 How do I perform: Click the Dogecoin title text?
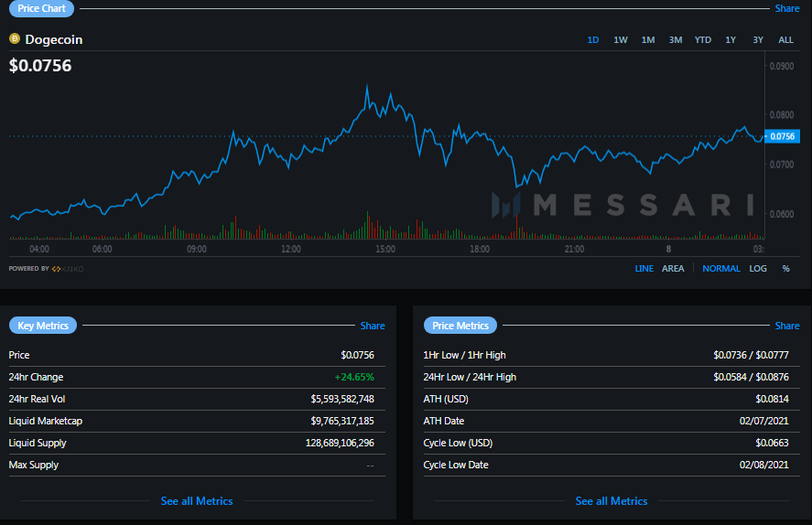[x=54, y=39]
